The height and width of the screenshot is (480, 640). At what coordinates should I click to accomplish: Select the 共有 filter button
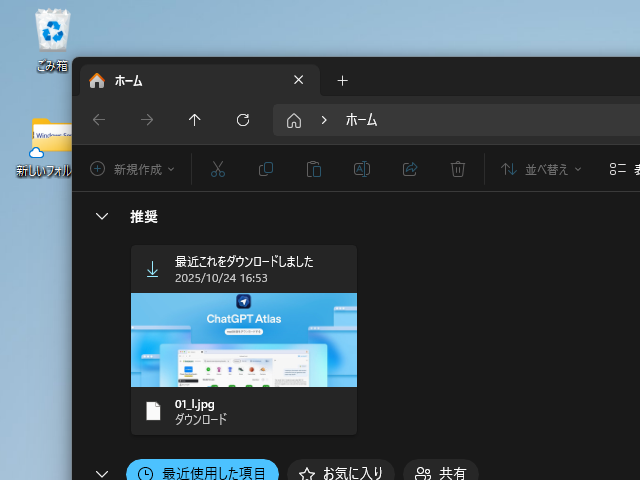point(441,471)
